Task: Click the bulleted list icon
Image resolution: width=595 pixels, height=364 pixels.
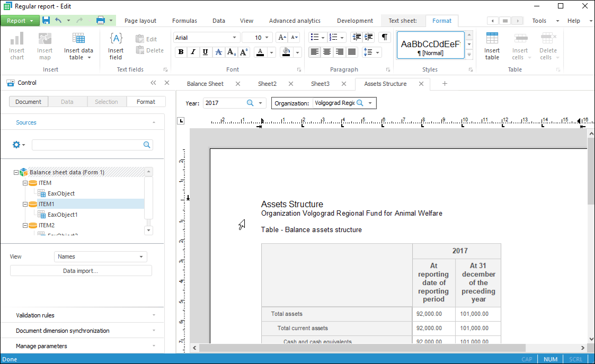Action: 315,38
